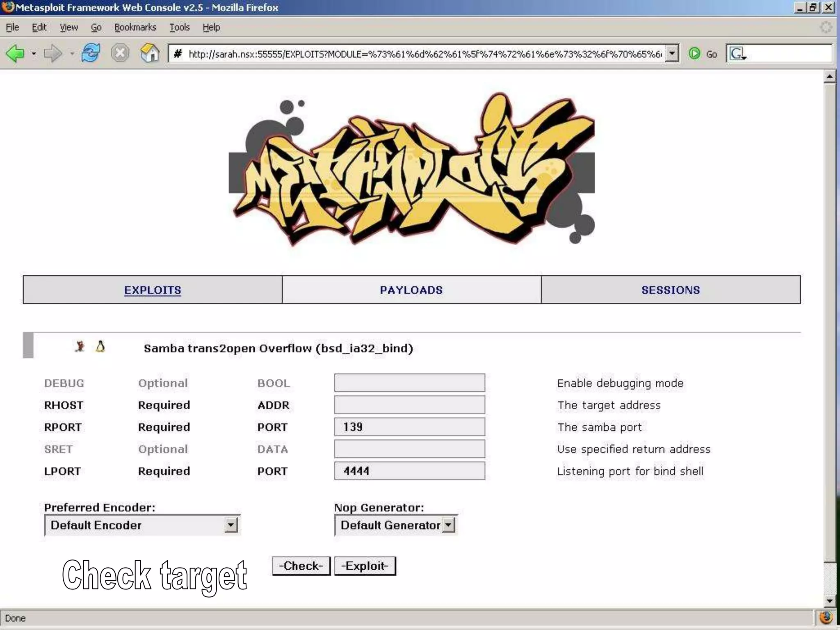Click the RHOST target address field
Screen dimensions: 840x630
point(409,405)
